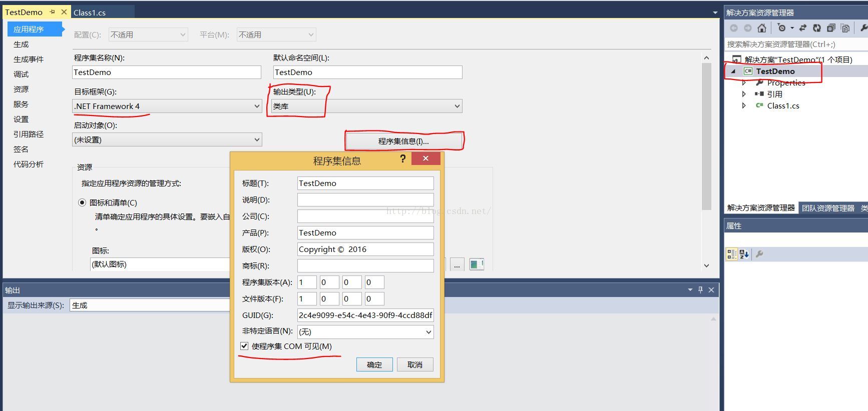The image size is (868, 411).
Task: Click the Solution Explorer search box
Action: pyautogui.click(x=796, y=44)
